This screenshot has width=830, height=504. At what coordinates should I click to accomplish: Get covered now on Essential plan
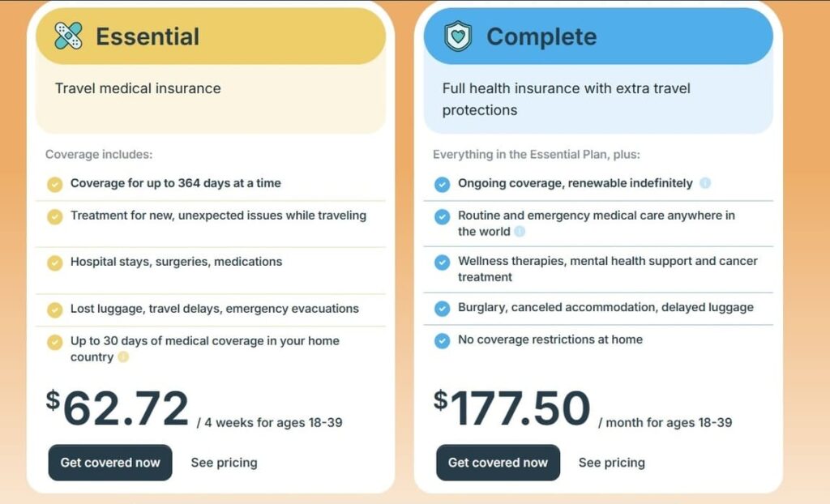click(x=110, y=463)
